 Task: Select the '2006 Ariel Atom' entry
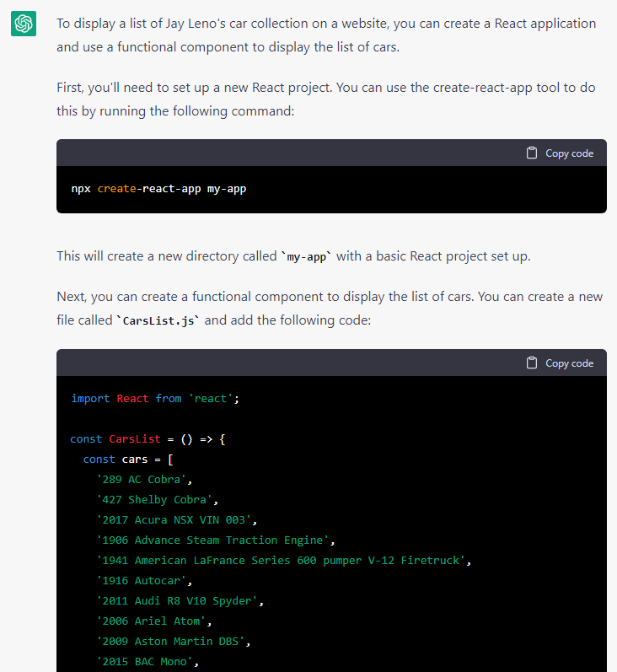click(154, 621)
